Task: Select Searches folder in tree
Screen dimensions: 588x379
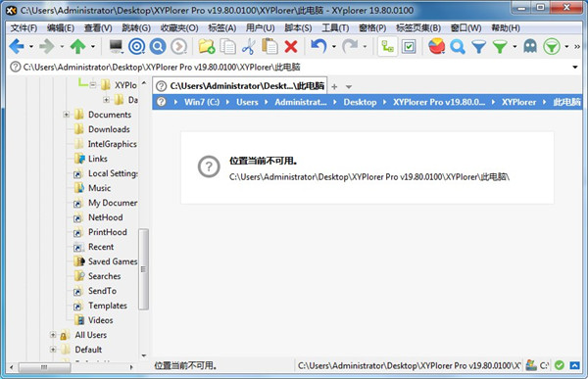Action: 104,276
